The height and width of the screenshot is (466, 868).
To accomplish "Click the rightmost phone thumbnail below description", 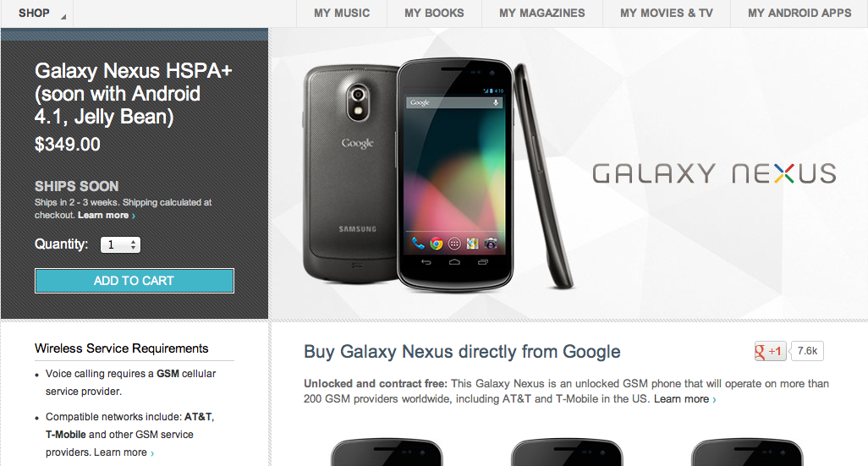I will tap(747, 452).
